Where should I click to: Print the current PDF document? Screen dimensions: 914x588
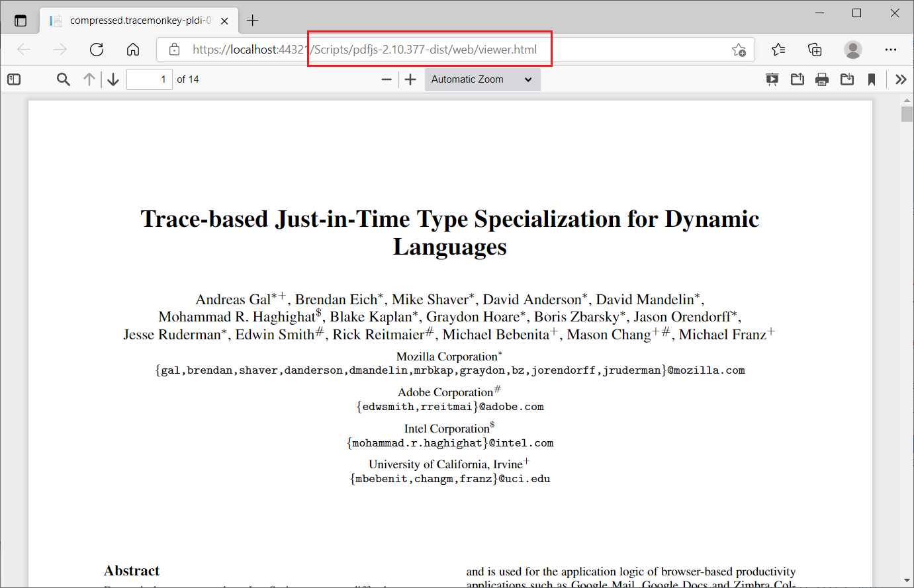click(x=822, y=79)
